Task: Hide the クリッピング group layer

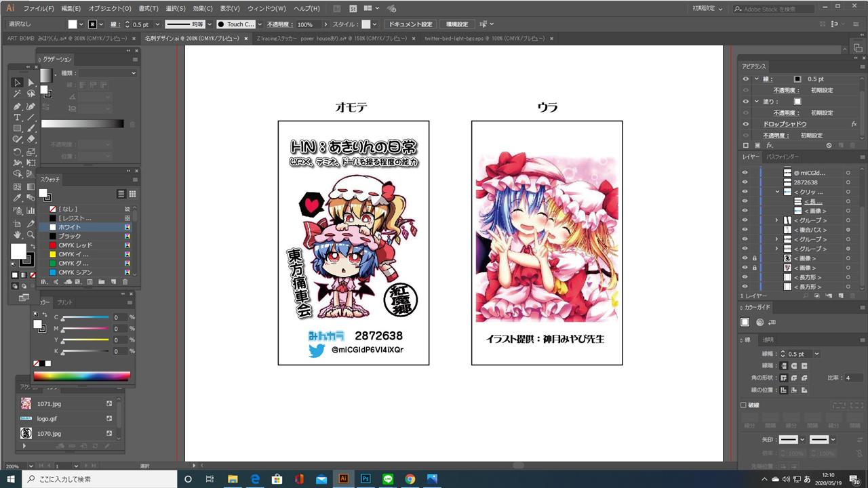Action: [745, 192]
